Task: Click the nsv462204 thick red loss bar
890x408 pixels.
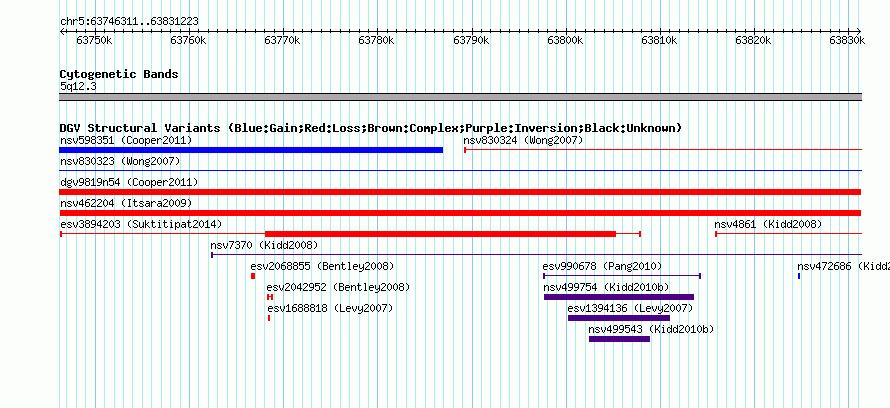Action: tap(460, 213)
